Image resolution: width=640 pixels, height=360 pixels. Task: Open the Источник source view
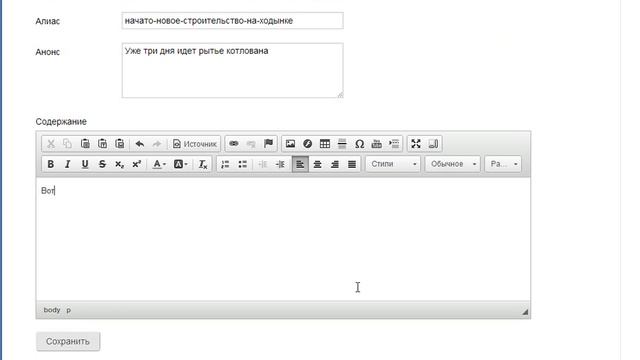(x=195, y=144)
